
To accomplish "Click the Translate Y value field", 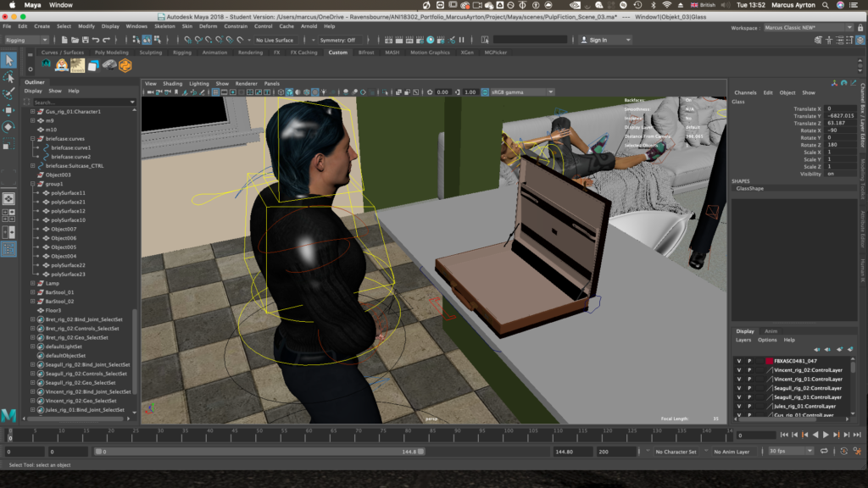I will coord(841,116).
